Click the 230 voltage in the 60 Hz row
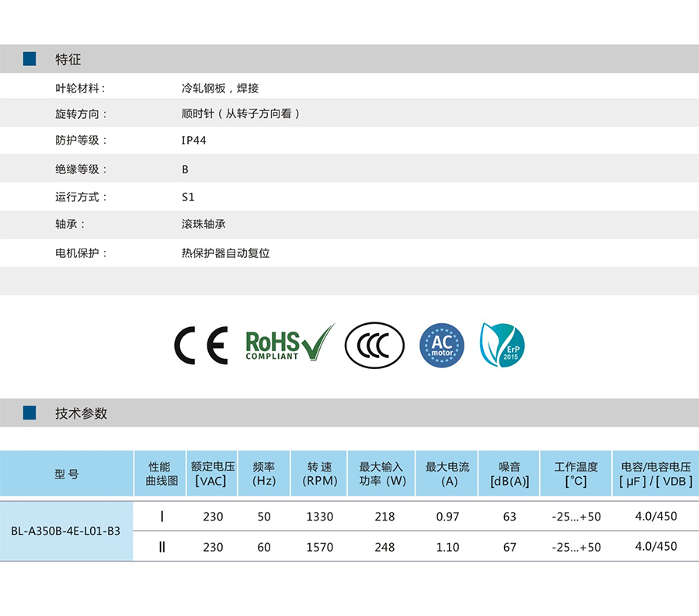This screenshot has height=616, width=699. (x=213, y=547)
